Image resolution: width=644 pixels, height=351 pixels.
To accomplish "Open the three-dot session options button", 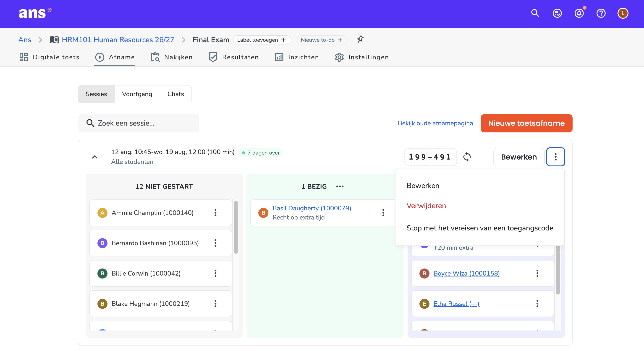I will [555, 157].
